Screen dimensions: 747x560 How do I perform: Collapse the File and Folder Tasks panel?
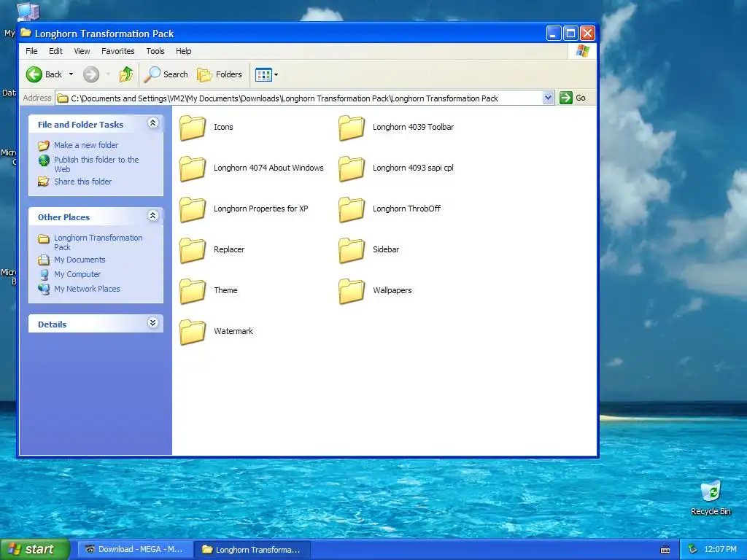click(x=152, y=123)
